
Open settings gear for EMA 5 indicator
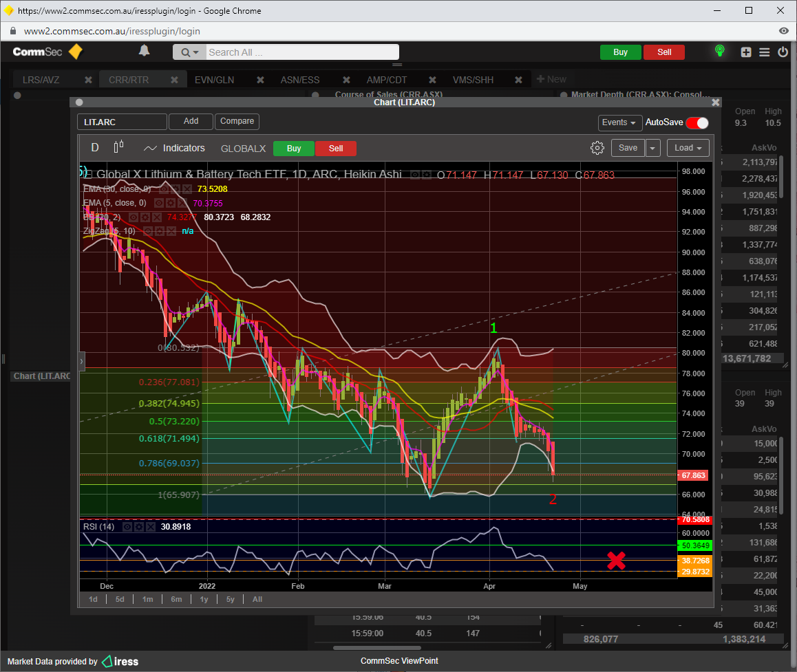tap(171, 203)
